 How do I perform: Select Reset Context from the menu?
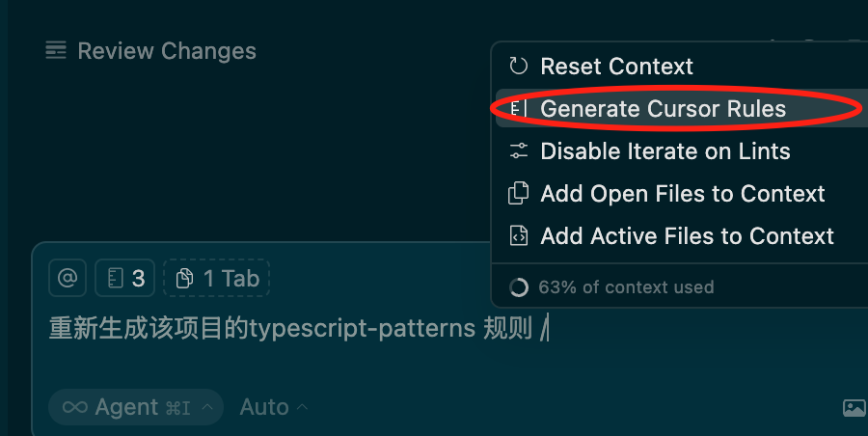617,66
